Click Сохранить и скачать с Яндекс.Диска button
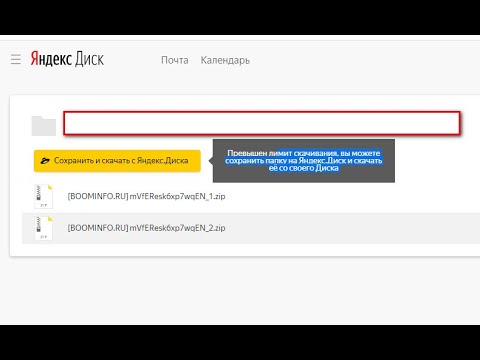 (117, 161)
